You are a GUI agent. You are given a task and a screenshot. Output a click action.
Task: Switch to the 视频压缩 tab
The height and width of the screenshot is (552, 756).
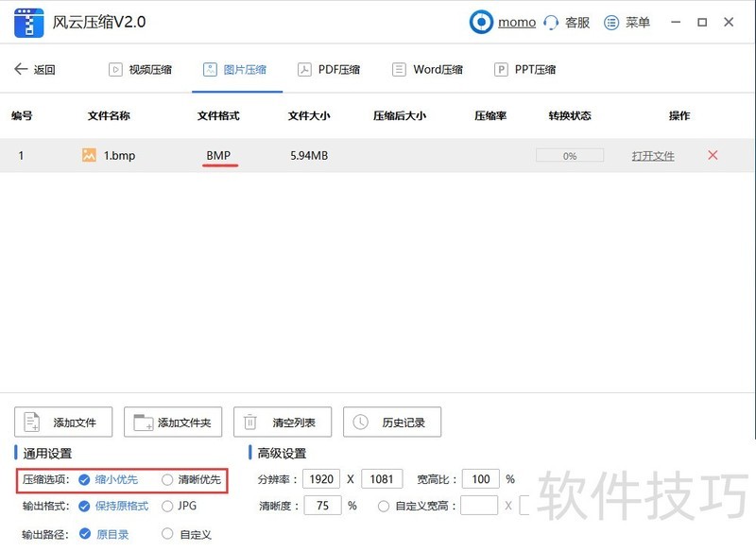pos(141,68)
